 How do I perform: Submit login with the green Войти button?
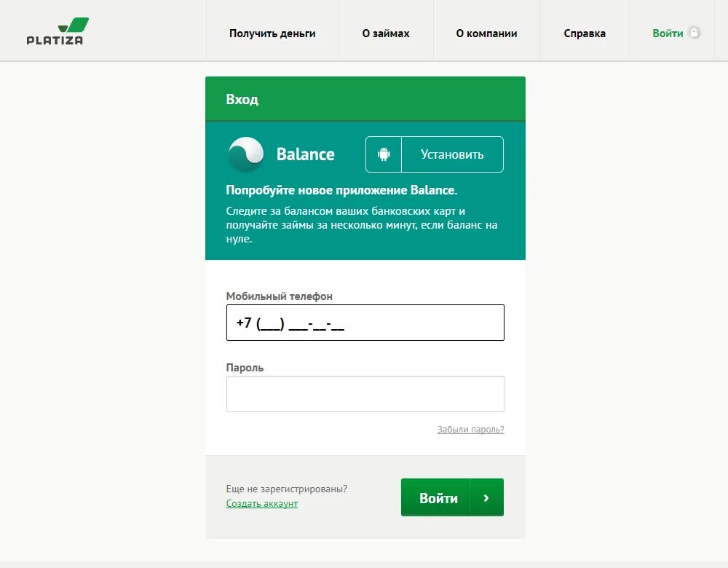click(x=452, y=497)
